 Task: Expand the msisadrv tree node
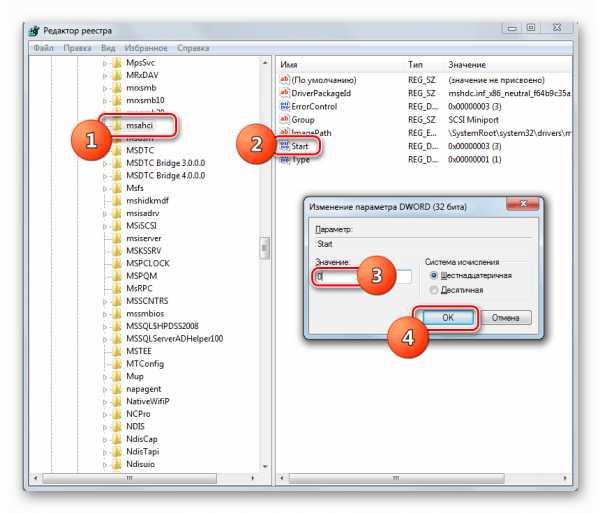click(104, 214)
